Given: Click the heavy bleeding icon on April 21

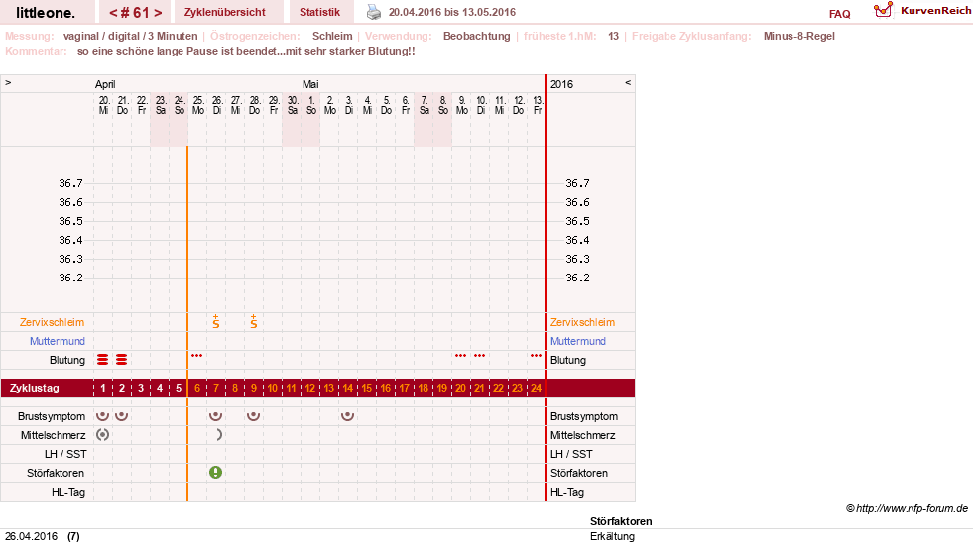Looking at the screenshot, I should (x=122, y=360).
